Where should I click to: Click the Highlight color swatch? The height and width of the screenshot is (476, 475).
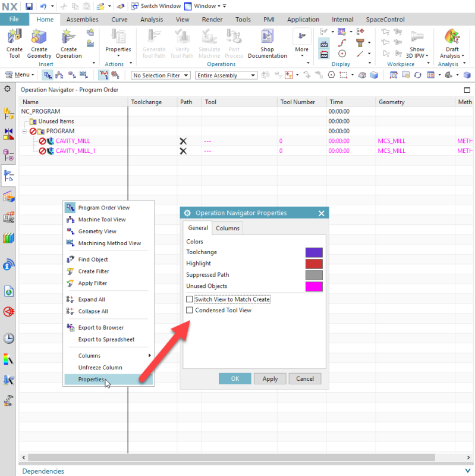[x=314, y=264]
